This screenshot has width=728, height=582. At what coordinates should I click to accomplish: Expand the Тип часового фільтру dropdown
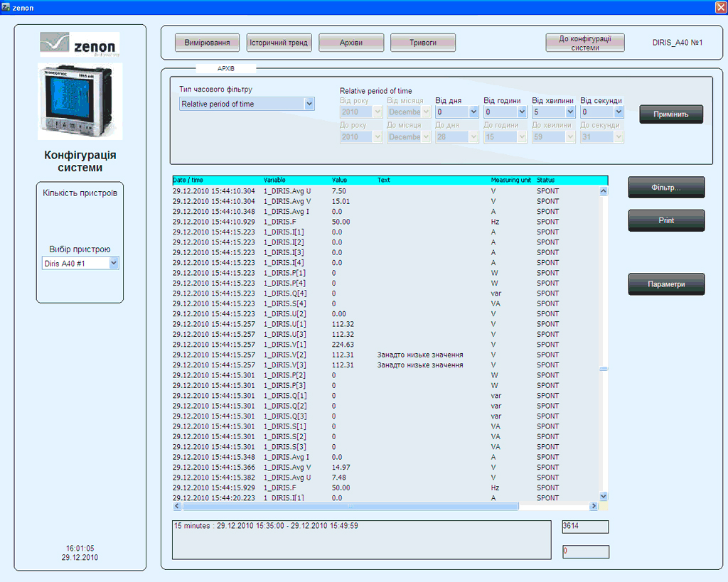309,104
